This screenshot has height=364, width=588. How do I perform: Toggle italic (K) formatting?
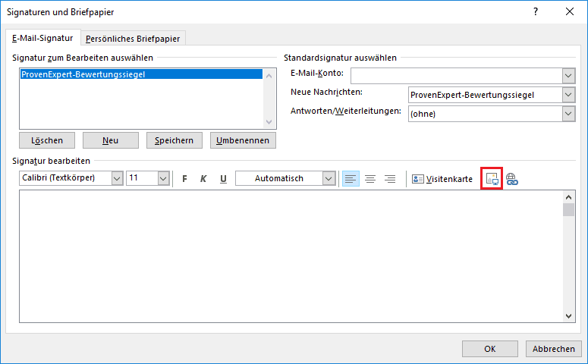coord(203,179)
